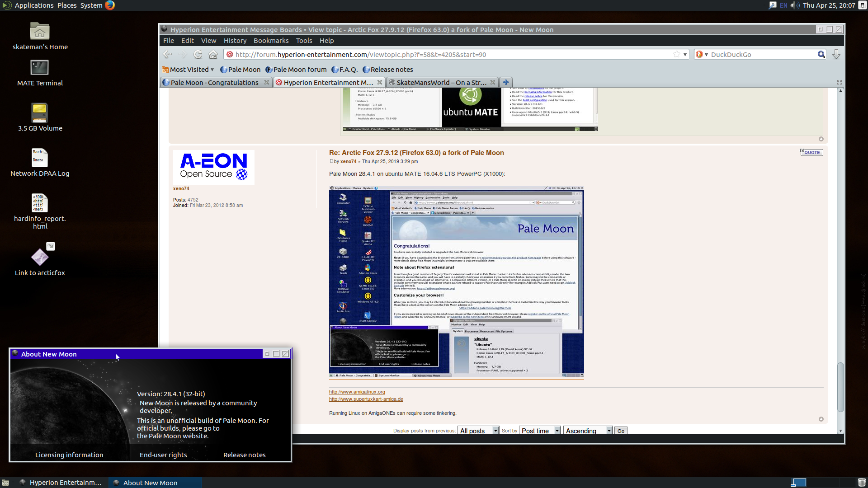The height and width of the screenshot is (488, 868).
Task: Close the Hyperion Entertainment tab
Action: (x=380, y=82)
